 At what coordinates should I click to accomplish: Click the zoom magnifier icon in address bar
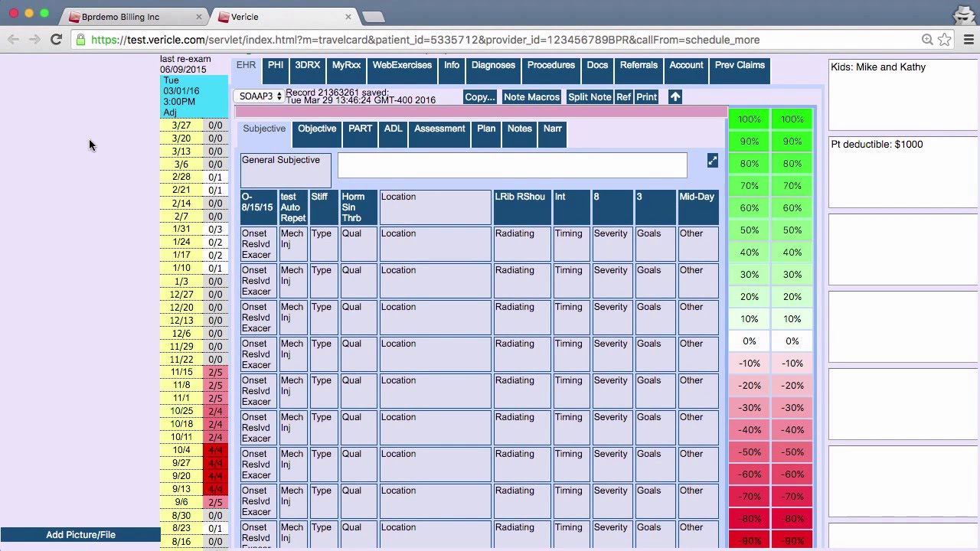point(927,40)
